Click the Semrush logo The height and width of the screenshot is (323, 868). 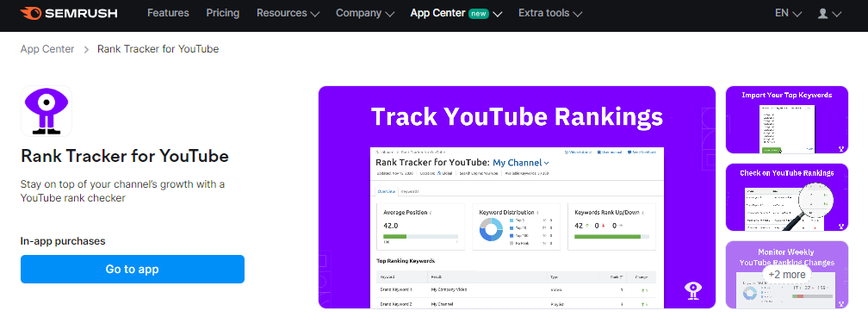[69, 13]
